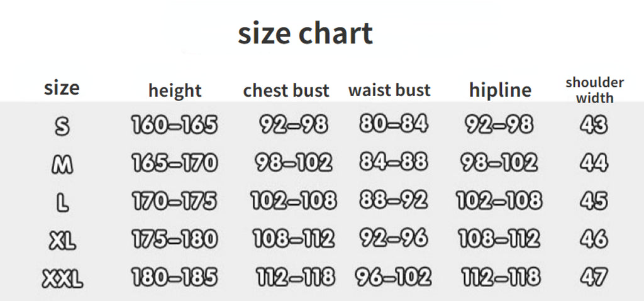Select the 170-175 height cell
Viewport: 644px width, 301px height.
point(174,202)
